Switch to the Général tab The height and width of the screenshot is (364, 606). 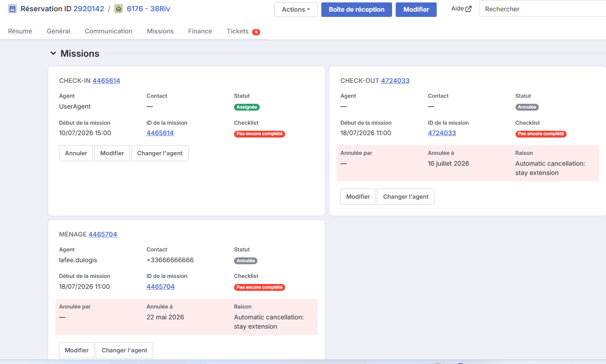tap(59, 31)
